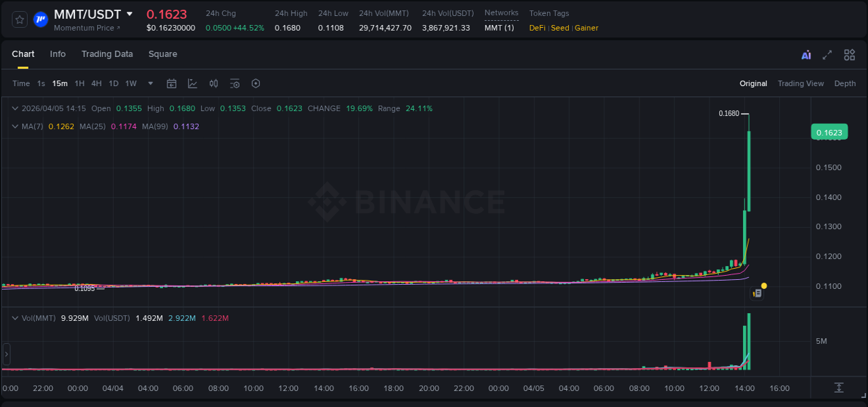
Task: Open the chart settings hexagon icon
Action: click(256, 83)
